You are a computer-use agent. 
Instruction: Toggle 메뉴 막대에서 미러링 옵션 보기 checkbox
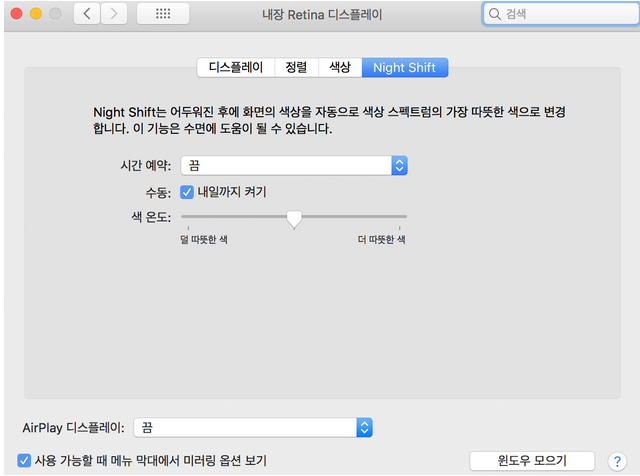coord(24,460)
